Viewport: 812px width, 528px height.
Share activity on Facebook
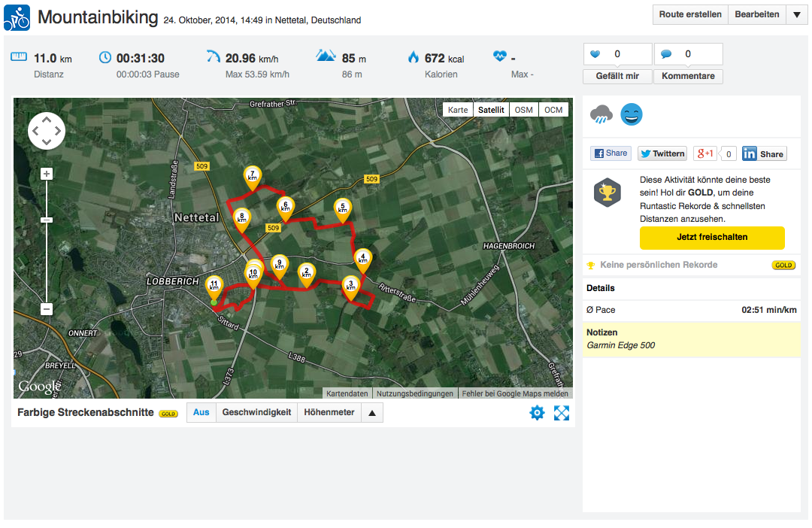[x=611, y=153]
